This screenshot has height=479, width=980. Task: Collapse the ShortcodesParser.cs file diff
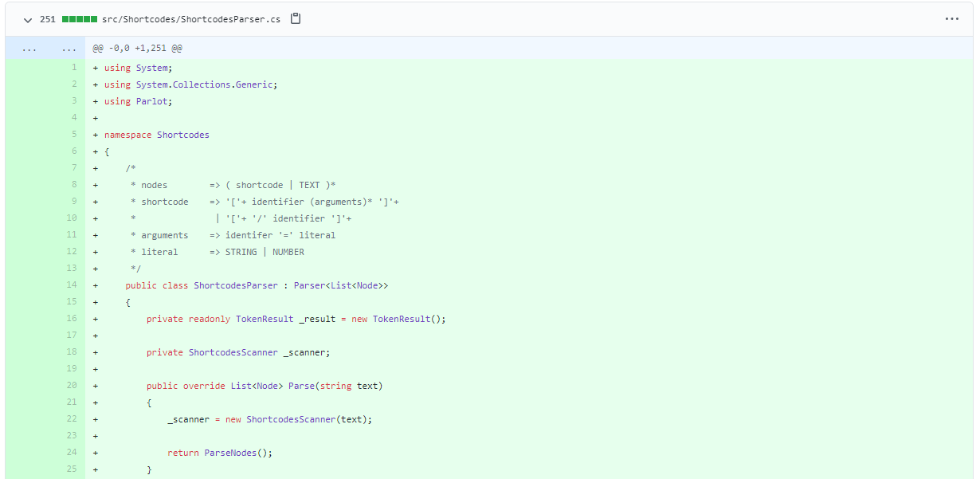click(28, 19)
